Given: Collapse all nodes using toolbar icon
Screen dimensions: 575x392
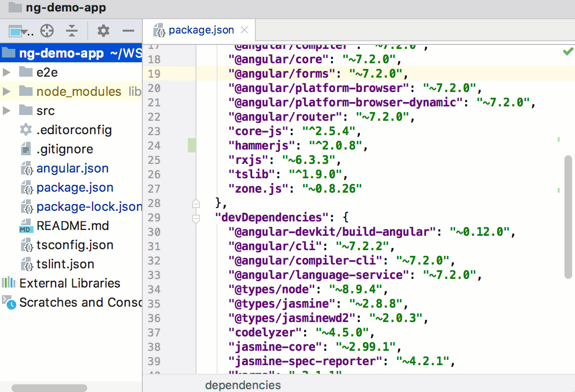Looking at the screenshot, I should click(71, 30).
